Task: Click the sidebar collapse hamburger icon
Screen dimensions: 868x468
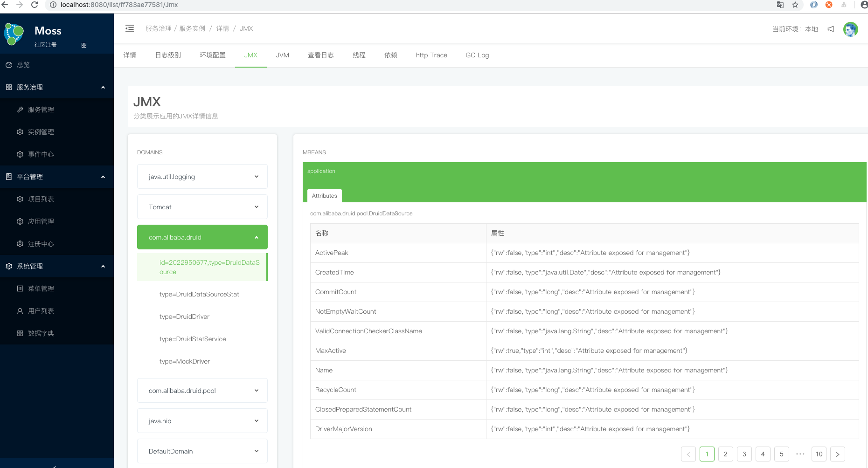Action: pos(130,28)
